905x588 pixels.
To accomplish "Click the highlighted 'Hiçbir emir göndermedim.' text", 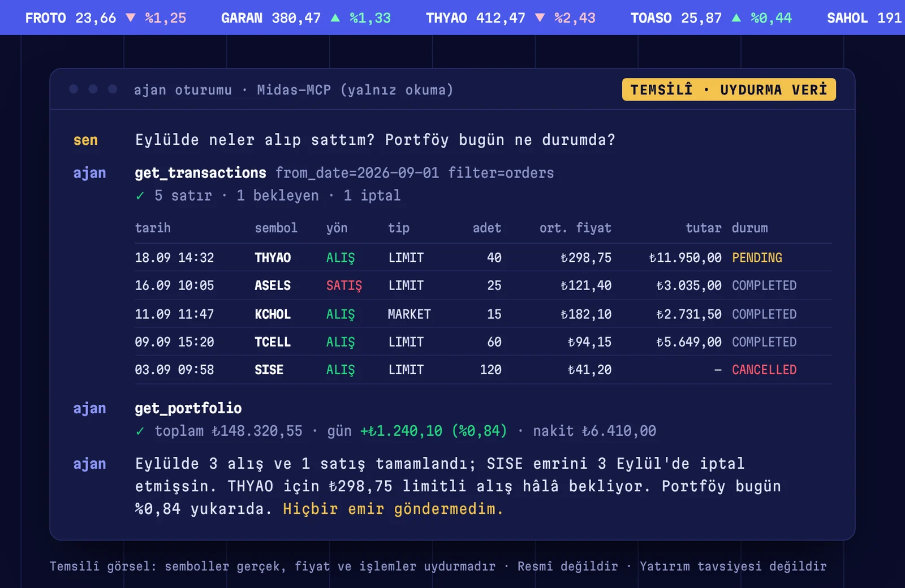I will click(393, 509).
